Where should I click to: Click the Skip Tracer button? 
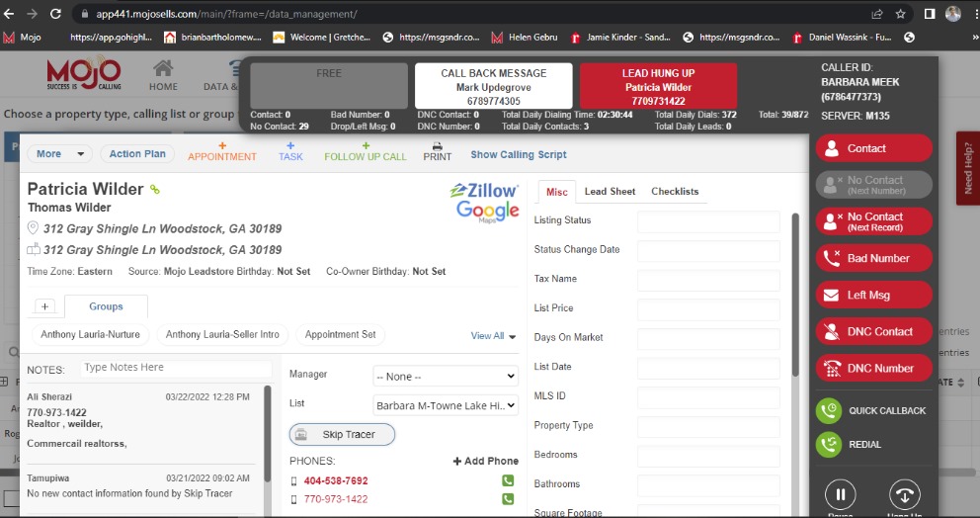coord(342,435)
